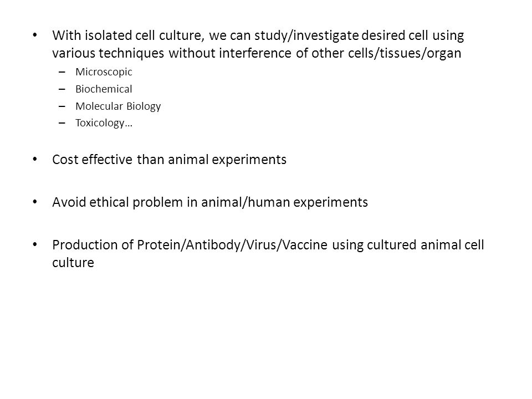Click the dash before Molecular Biology
The image size is (532, 399).
[x=62, y=106]
